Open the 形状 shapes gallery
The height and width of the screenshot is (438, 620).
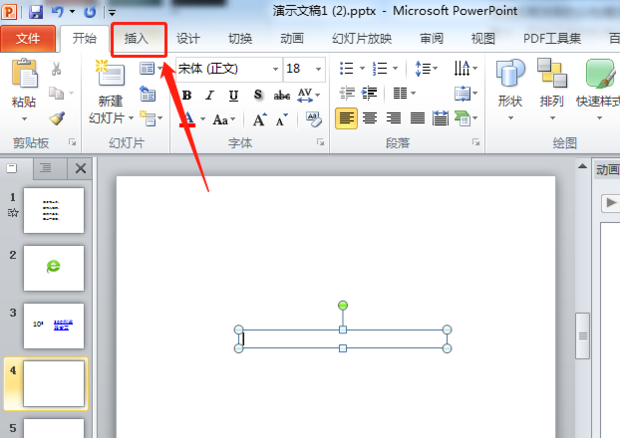click(x=510, y=89)
